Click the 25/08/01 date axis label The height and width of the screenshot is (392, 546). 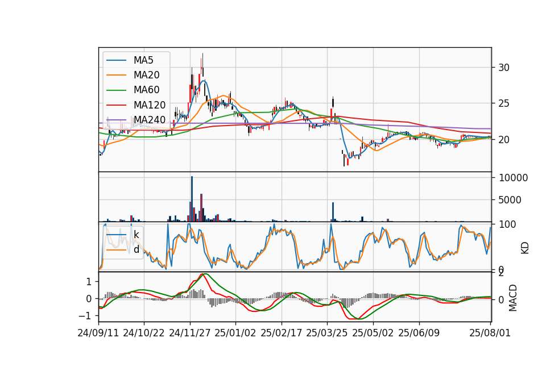(x=490, y=333)
